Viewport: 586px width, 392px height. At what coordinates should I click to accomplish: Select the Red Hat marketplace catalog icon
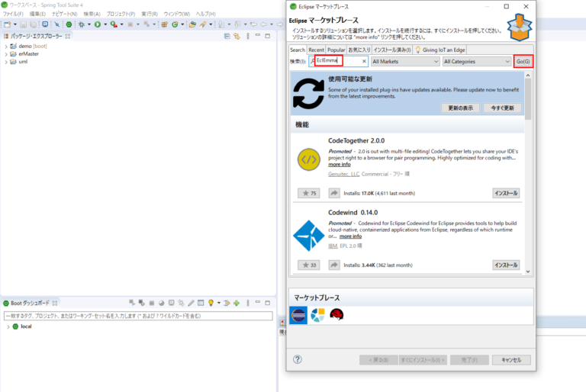point(336,315)
